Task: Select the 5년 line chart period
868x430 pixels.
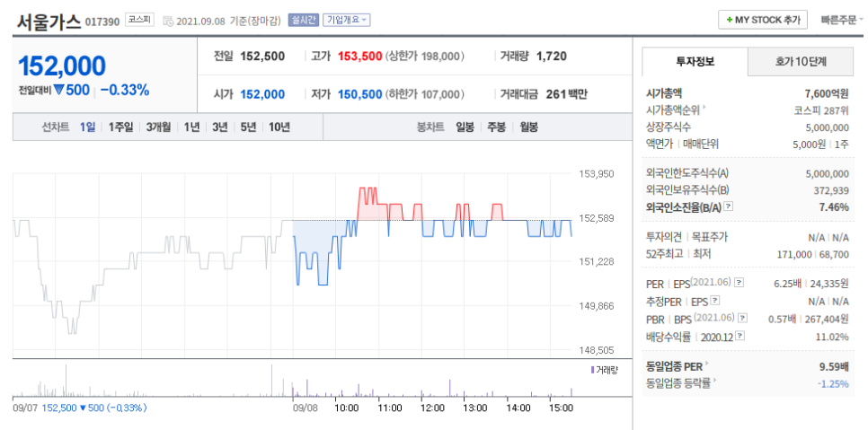Action: tap(248, 127)
